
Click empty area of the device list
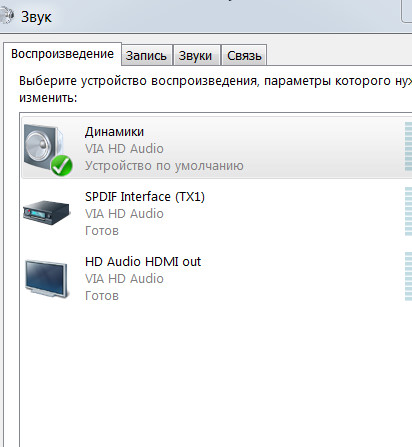point(213,373)
